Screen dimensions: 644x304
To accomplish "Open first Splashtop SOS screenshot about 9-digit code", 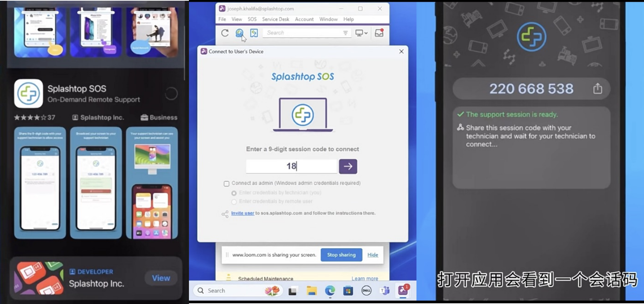I will pyautogui.click(x=40, y=183).
